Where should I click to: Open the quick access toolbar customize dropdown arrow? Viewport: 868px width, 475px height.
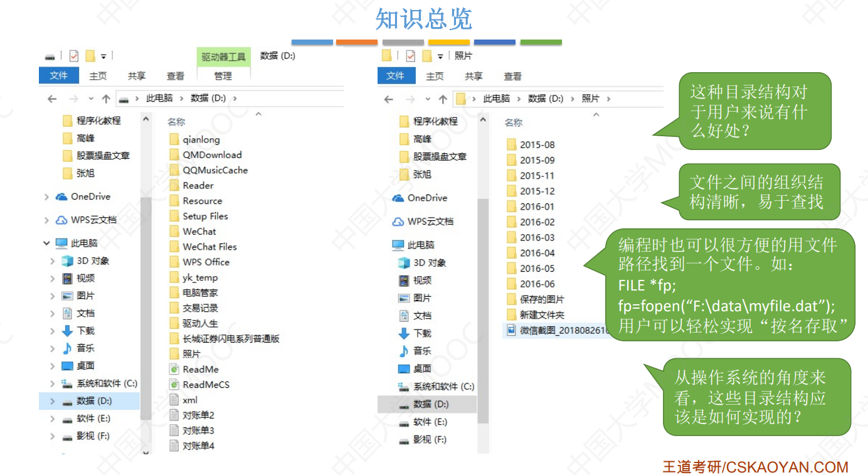coord(102,56)
